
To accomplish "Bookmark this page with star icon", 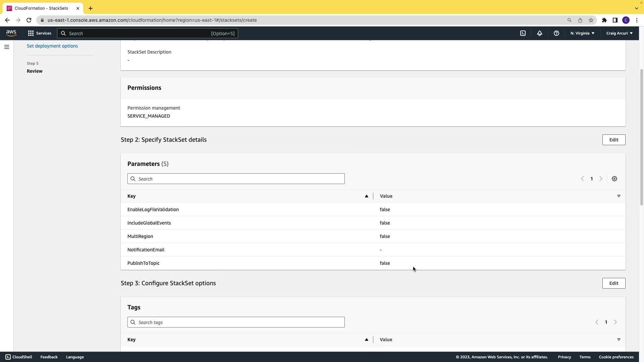I will pyautogui.click(x=591, y=20).
